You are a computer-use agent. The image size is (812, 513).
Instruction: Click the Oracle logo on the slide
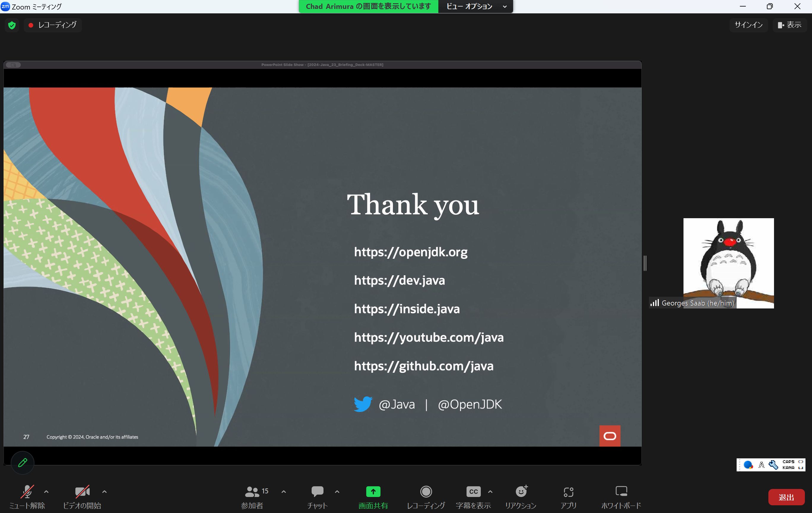610,436
